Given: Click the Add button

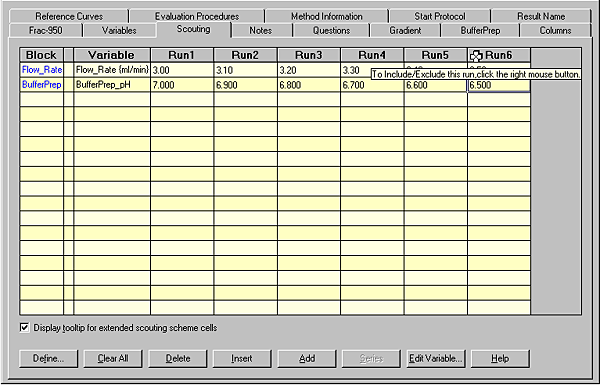Looking at the screenshot, I should tap(307, 359).
